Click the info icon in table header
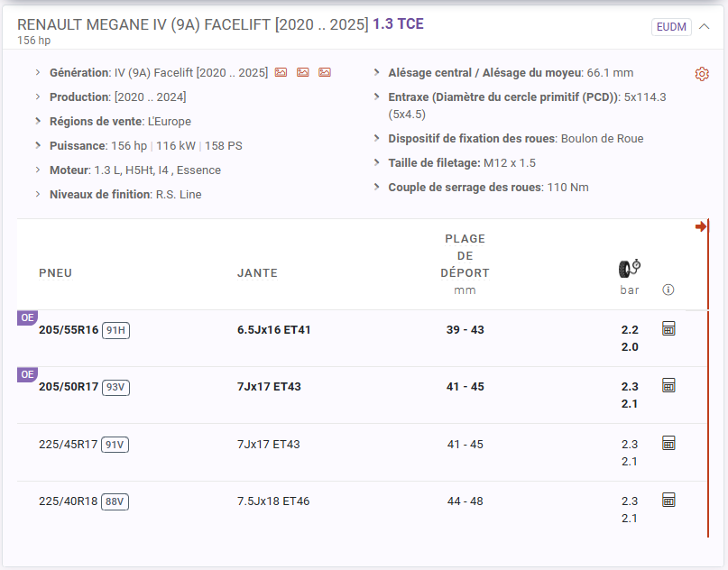 coord(668,290)
